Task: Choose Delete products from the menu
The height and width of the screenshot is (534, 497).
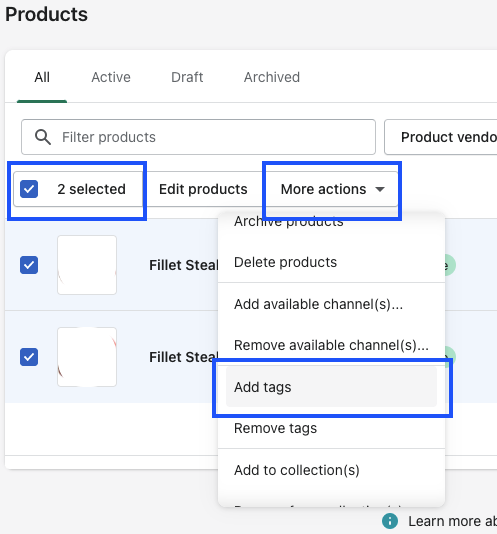Action: pos(331,262)
